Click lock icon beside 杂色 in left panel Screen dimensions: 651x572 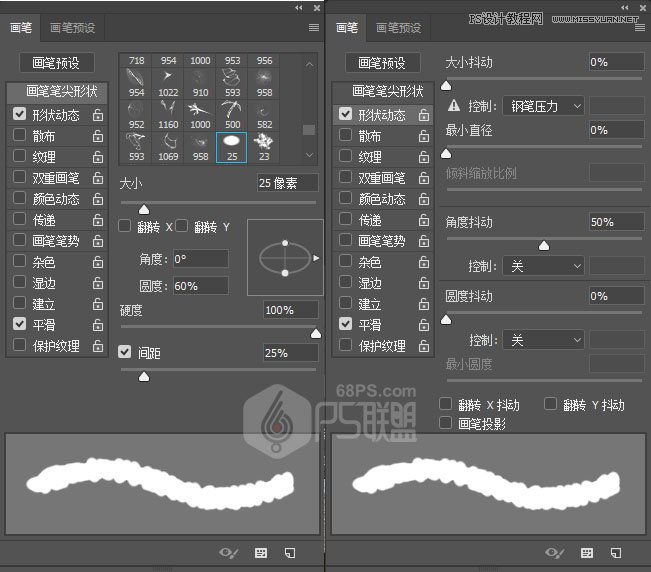coord(98,262)
